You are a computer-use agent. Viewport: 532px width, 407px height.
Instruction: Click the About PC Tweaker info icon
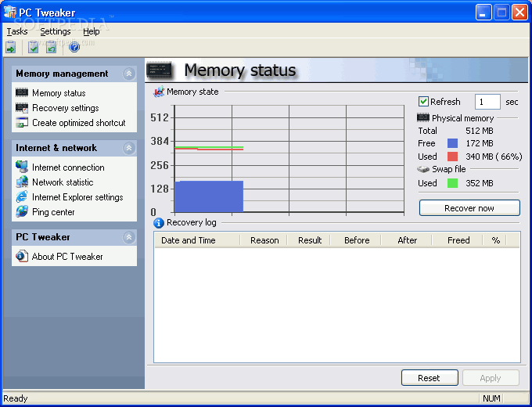[x=22, y=256]
